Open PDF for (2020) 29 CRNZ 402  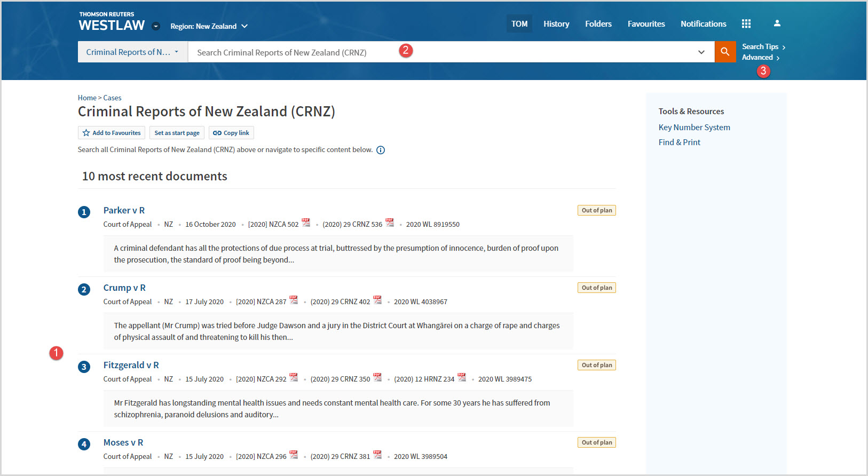[x=377, y=300]
